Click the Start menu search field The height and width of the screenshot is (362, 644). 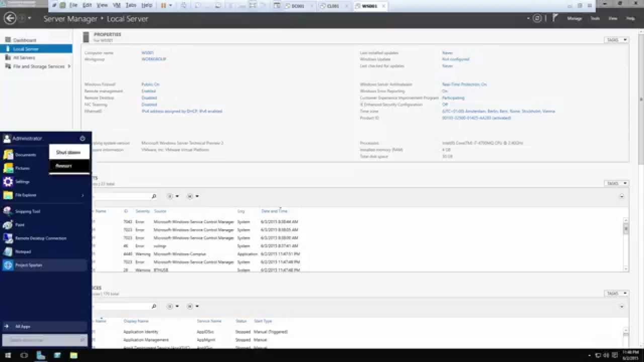click(x=44, y=340)
